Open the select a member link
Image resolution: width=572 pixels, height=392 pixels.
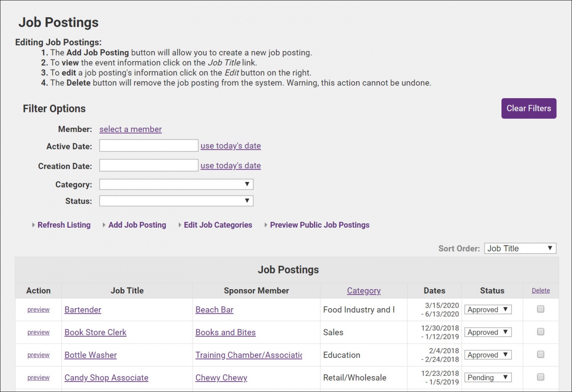coord(130,129)
